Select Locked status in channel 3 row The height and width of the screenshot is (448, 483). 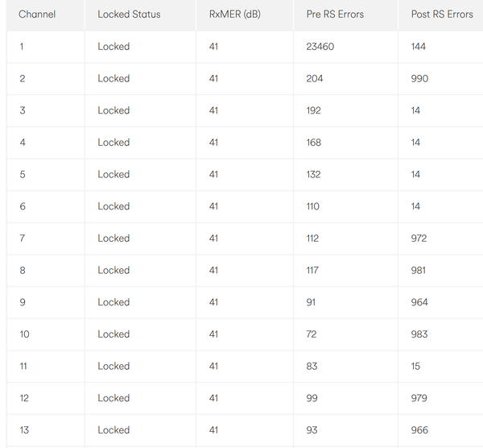114,110
